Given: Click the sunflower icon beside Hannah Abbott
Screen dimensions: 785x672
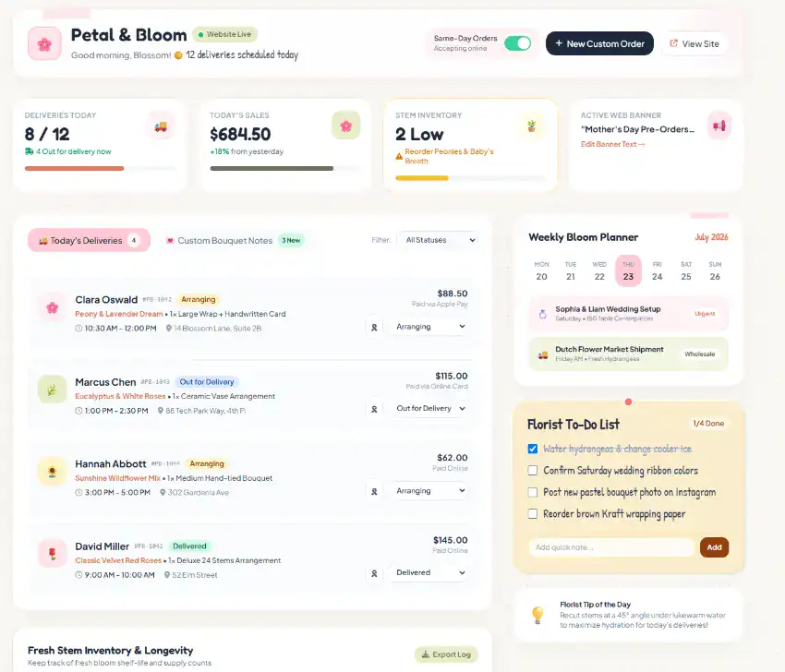Looking at the screenshot, I should pyautogui.click(x=52, y=472).
